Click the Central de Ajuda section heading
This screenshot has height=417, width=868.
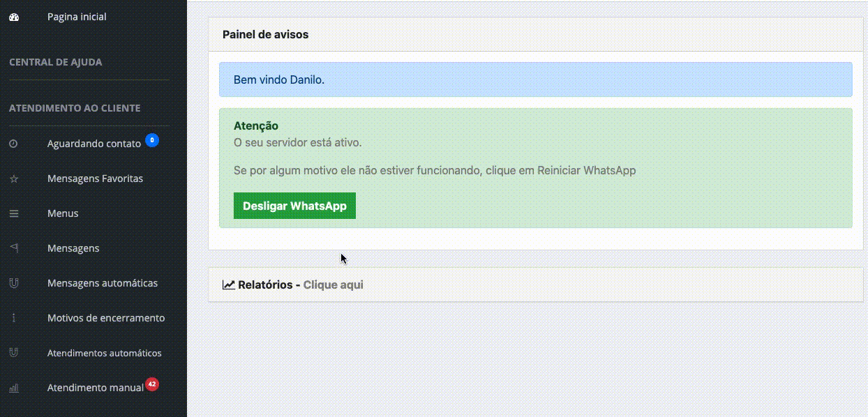click(x=56, y=62)
